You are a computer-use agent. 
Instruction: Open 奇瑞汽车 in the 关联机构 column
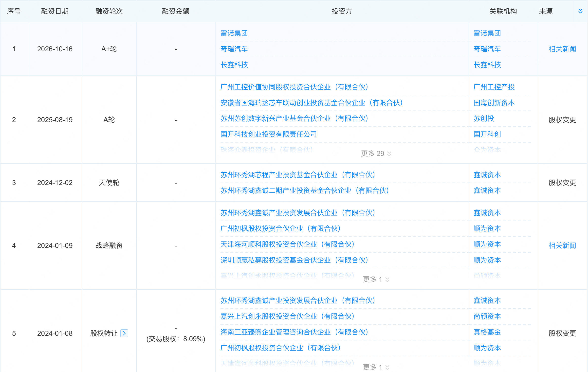(x=487, y=49)
